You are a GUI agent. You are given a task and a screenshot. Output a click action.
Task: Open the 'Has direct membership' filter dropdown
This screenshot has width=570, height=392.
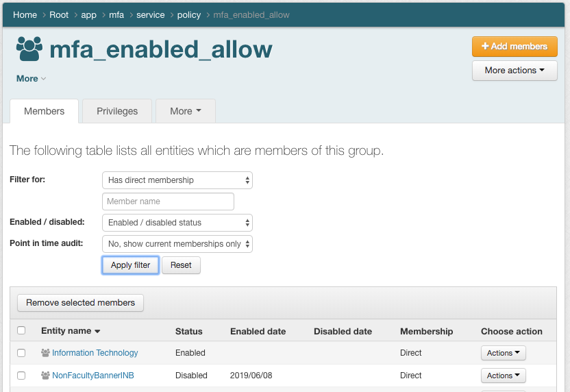(177, 180)
